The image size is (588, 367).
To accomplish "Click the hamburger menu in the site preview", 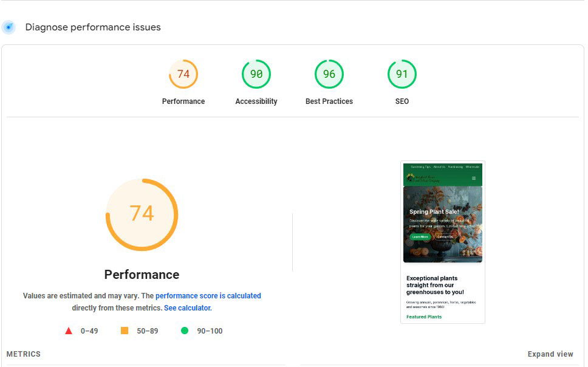I will [x=474, y=179].
